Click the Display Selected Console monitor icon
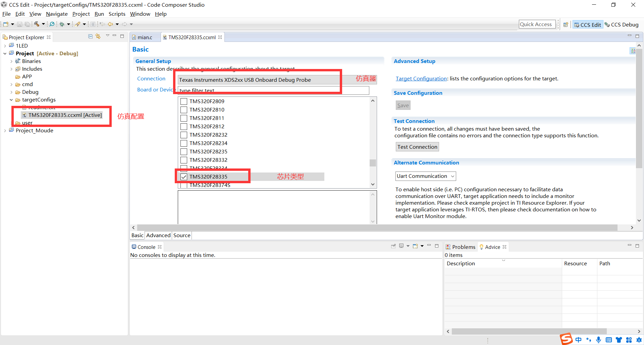The width and height of the screenshot is (644, 345). coord(401,246)
